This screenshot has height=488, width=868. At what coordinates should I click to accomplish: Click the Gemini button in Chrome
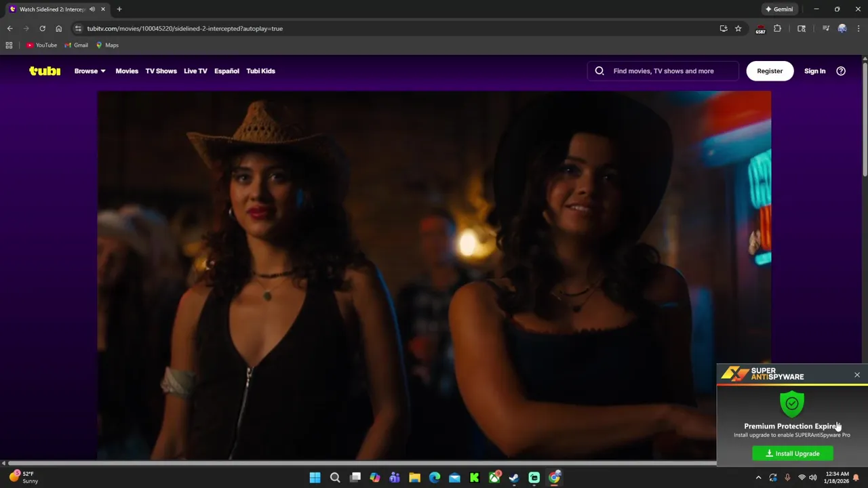point(779,9)
